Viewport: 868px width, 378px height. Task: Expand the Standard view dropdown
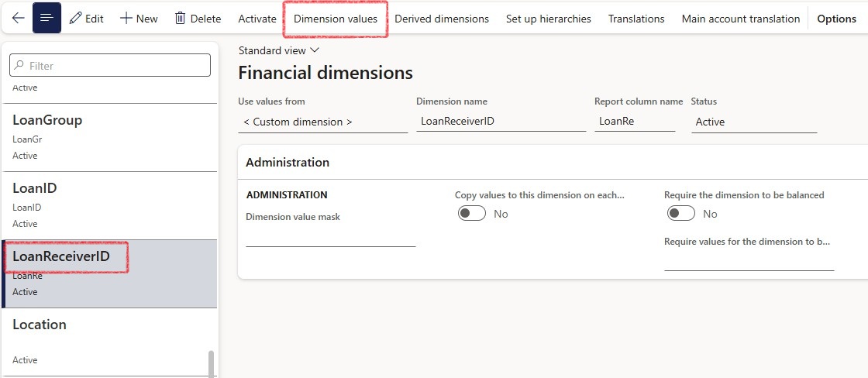(x=279, y=50)
